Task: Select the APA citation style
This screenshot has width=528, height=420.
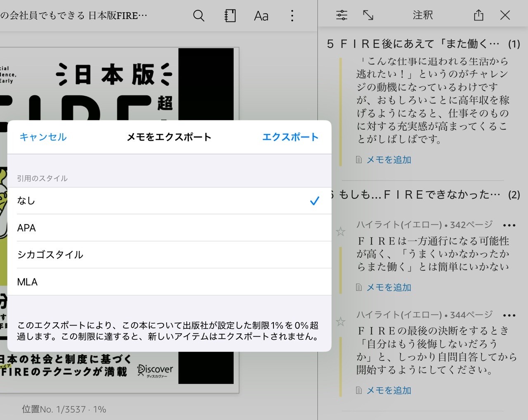Action: coord(169,228)
